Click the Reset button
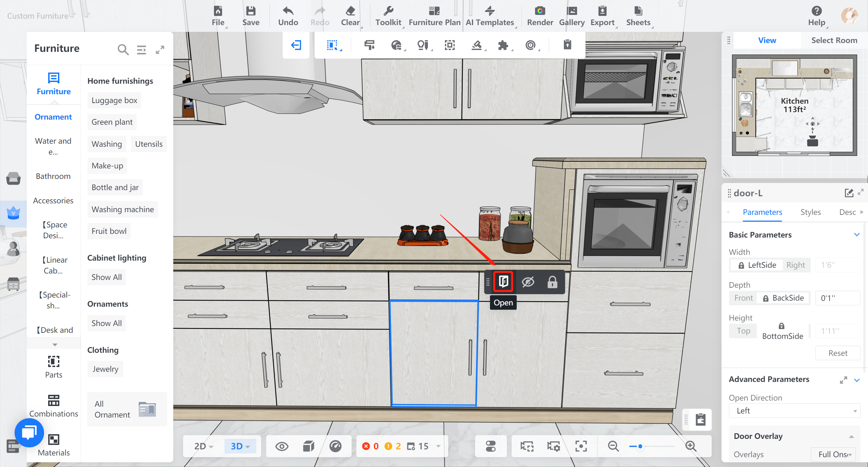The height and width of the screenshot is (467, 868). [838, 353]
